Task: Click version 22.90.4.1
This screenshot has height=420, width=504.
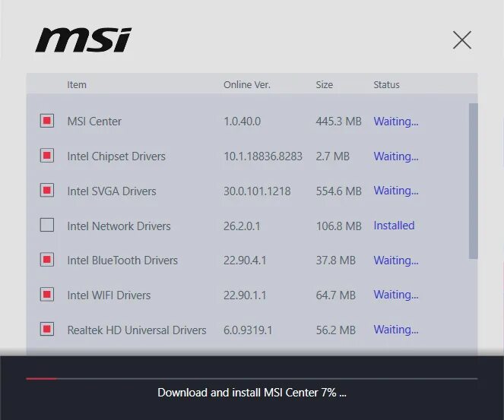Action: [245, 261]
